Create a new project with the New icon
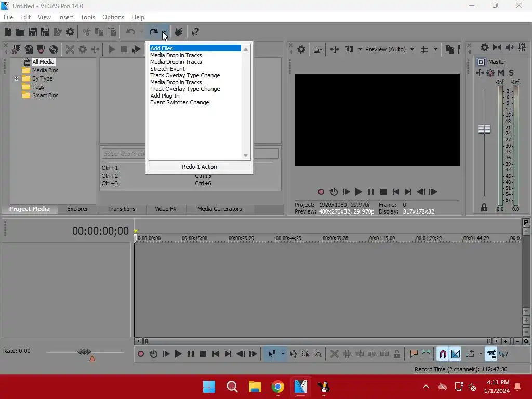Image resolution: width=532 pixels, height=399 pixels. (8, 32)
